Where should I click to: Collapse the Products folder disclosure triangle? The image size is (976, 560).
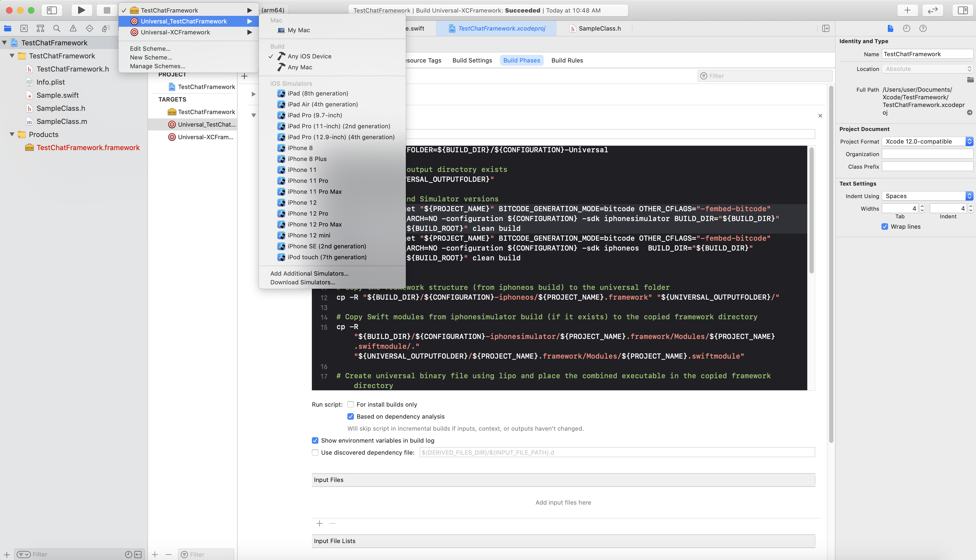tap(12, 134)
